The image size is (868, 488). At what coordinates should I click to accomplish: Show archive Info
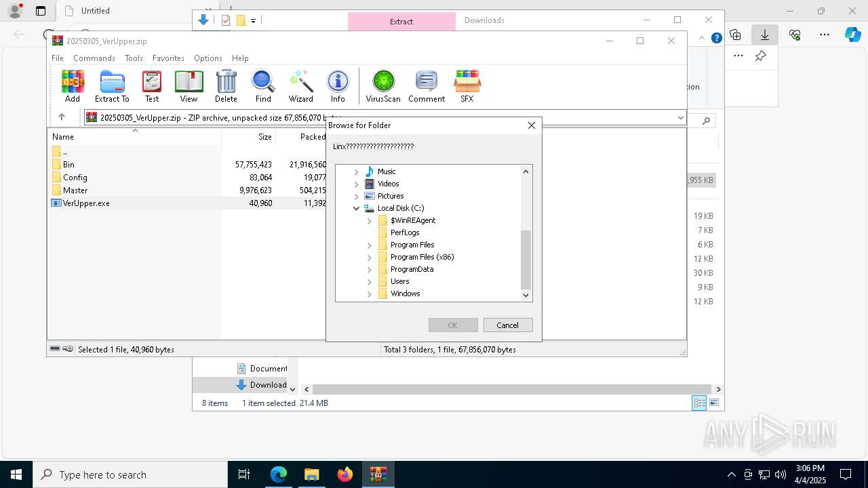click(338, 86)
